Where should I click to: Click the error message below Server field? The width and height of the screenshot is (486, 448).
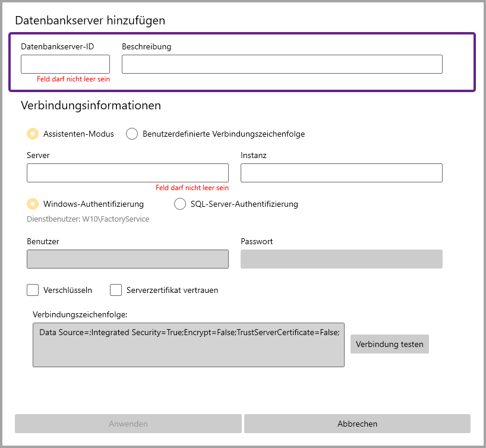(192, 188)
